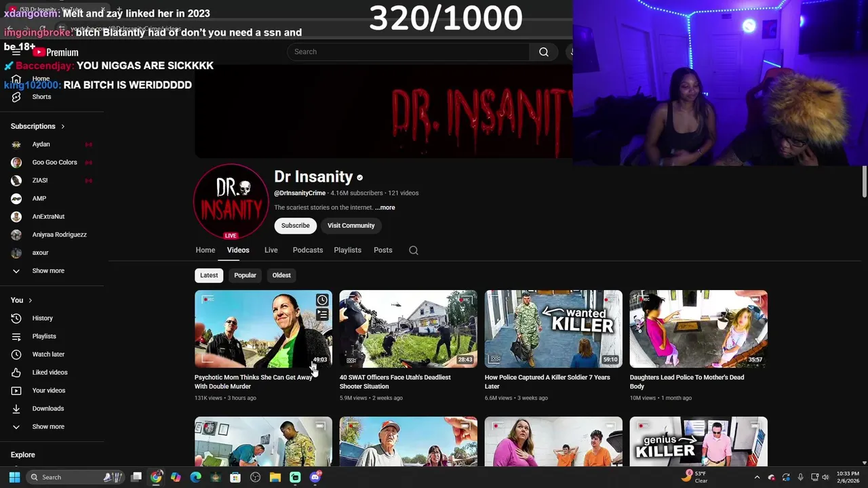
Task: Open the axour subscription channel
Action: [x=40, y=253]
